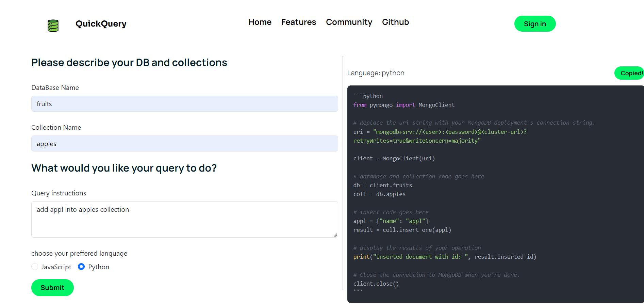Image resolution: width=644 pixels, height=304 pixels.
Task: Submit the query form
Action: (52, 288)
